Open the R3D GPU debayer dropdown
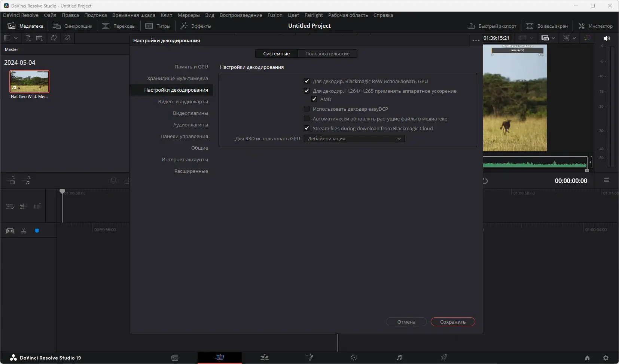 click(x=354, y=139)
